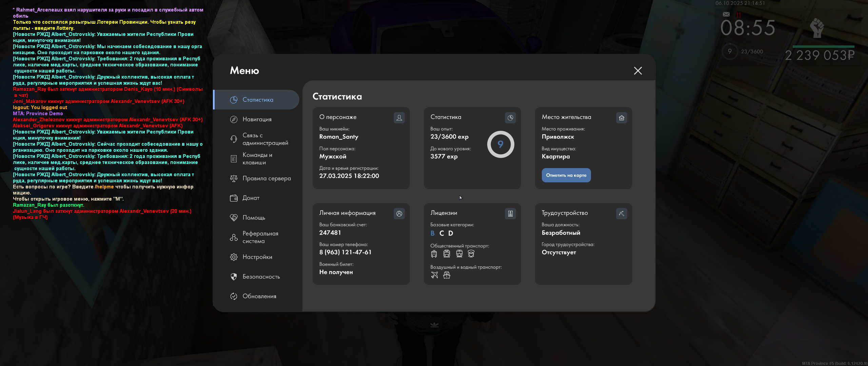This screenshot has height=366, width=868.
Task: Click the boat license icon
Action: [447, 275]
